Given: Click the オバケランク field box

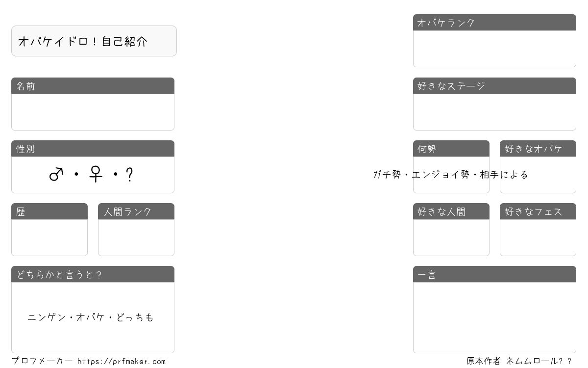Looking at the screenshot, I should click(x=494, y=49).
